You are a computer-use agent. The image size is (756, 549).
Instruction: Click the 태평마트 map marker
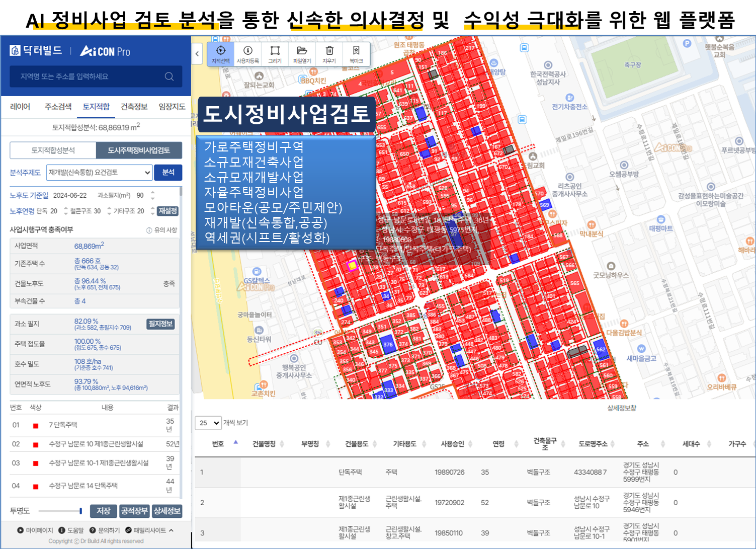[x=661, y=219]
